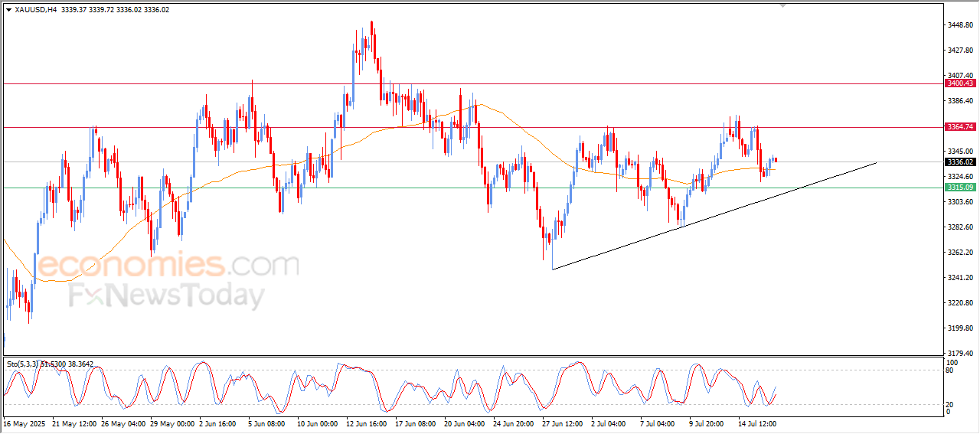
Task: Click the 2 Jul 04:00 time label
Action: [x=610, y=423]
